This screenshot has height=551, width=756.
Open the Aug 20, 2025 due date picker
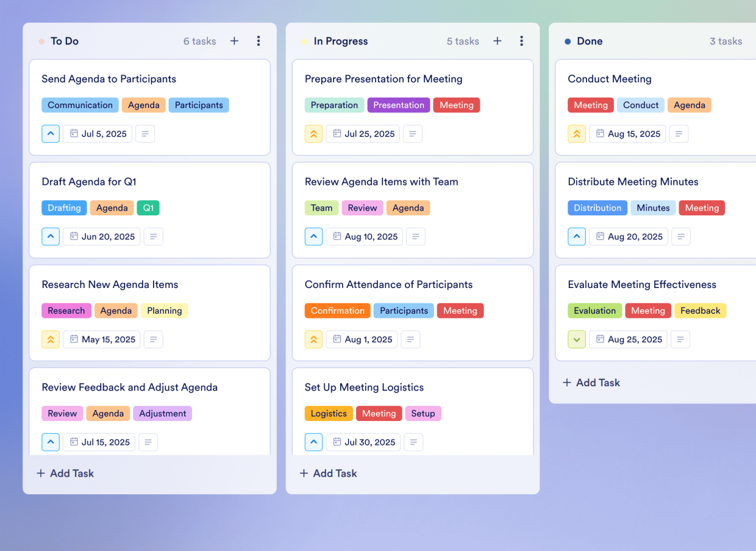tap(629, 237)
